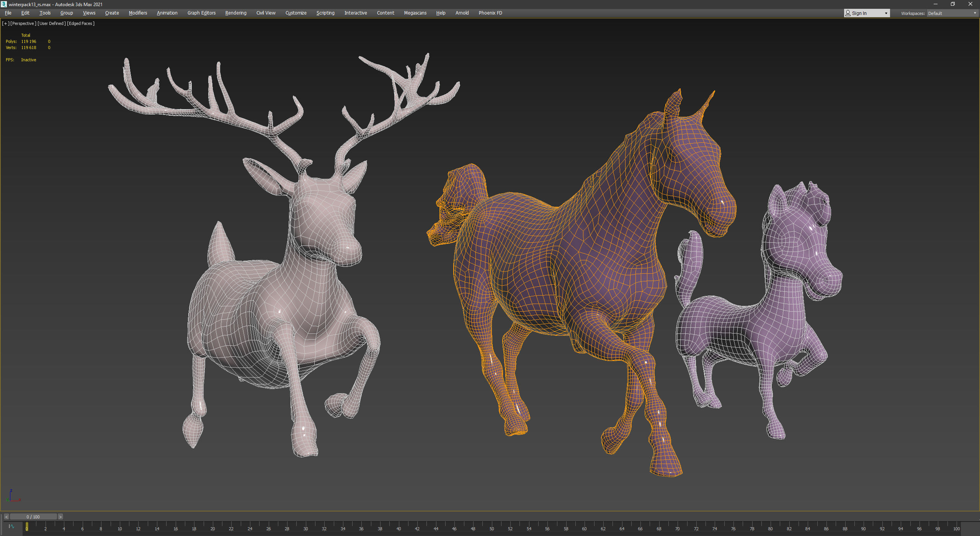Open the Sign In dropdown arrow
This screenshot has height=536, width=980.
[x=886, y=13]
